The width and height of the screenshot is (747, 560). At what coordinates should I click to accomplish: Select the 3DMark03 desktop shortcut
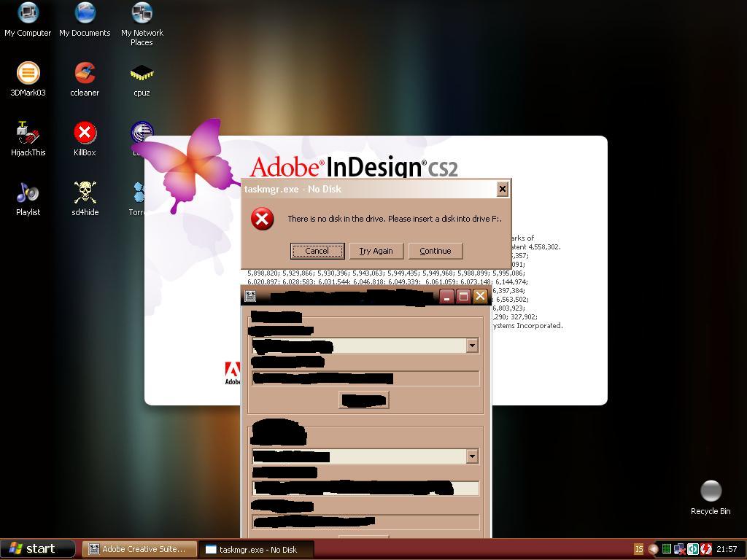(28, 79)
